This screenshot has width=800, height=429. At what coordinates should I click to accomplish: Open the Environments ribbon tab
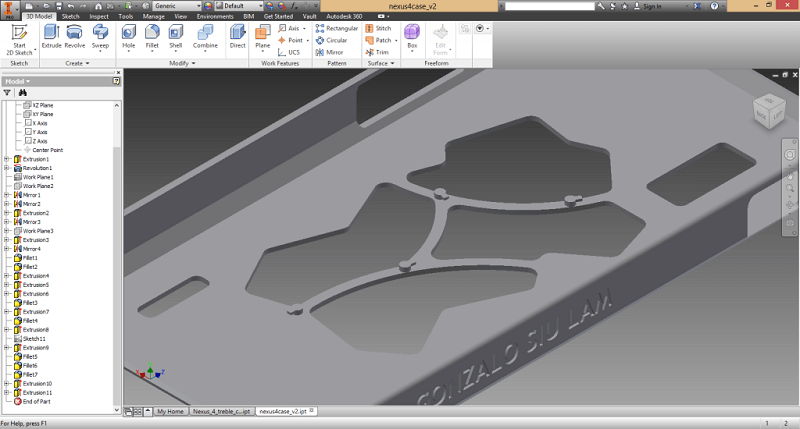point(215,16)
